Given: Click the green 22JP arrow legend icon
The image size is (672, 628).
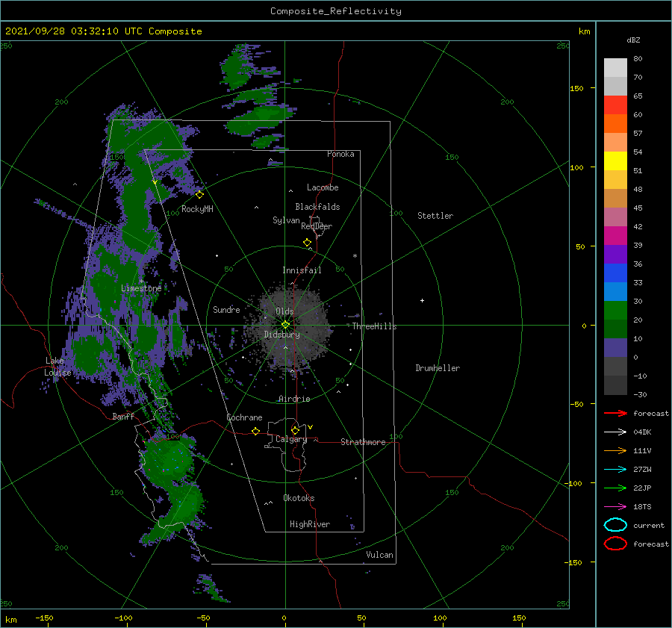Looking at the screenshot, I should pos(615,488).
